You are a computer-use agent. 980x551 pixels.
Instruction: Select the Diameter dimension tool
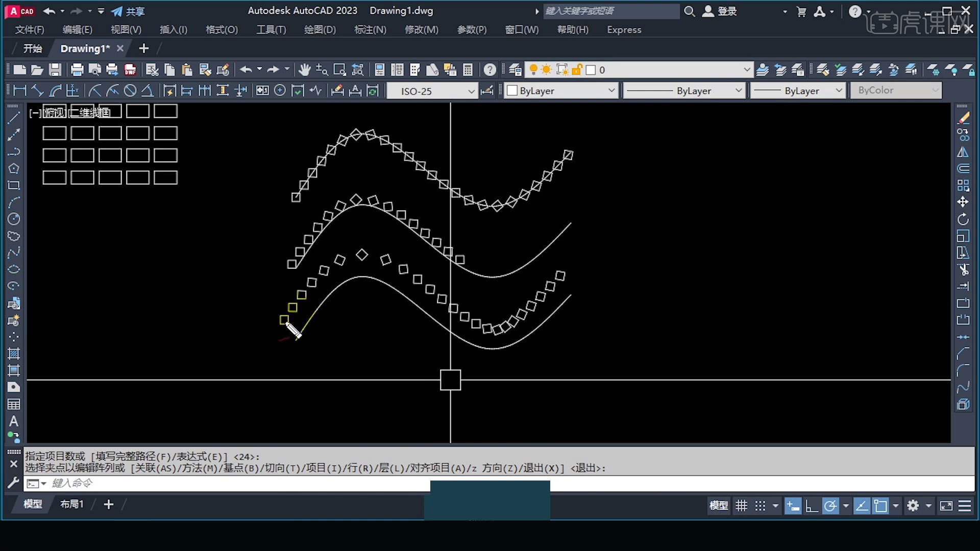[130, 91]
